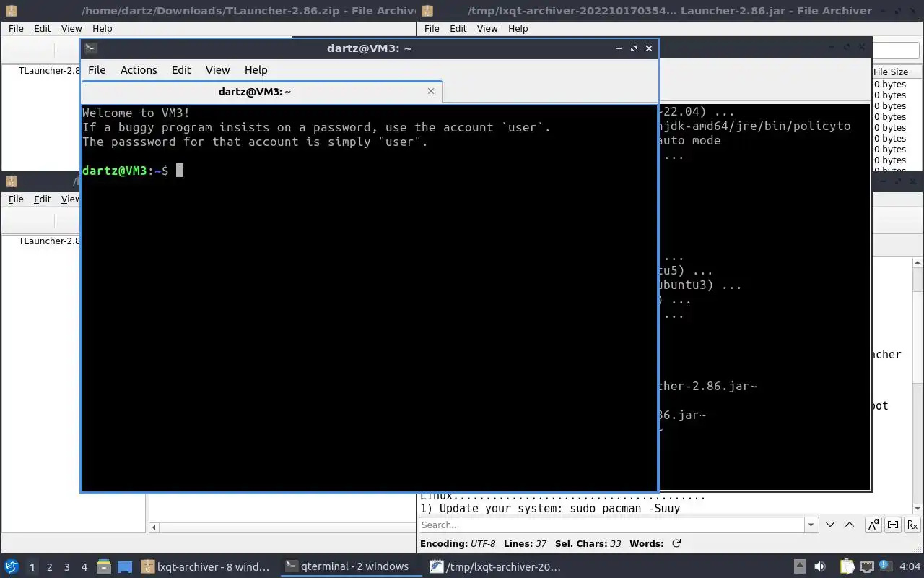924x578 pixels.
Task: Select the dartz@VM3:~ terminal tab
Action: 255,92
